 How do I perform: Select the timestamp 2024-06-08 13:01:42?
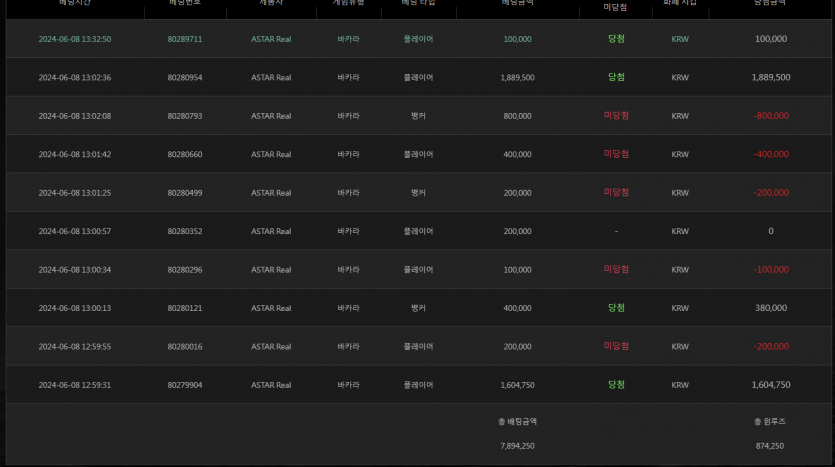click(x=75, y=154)
